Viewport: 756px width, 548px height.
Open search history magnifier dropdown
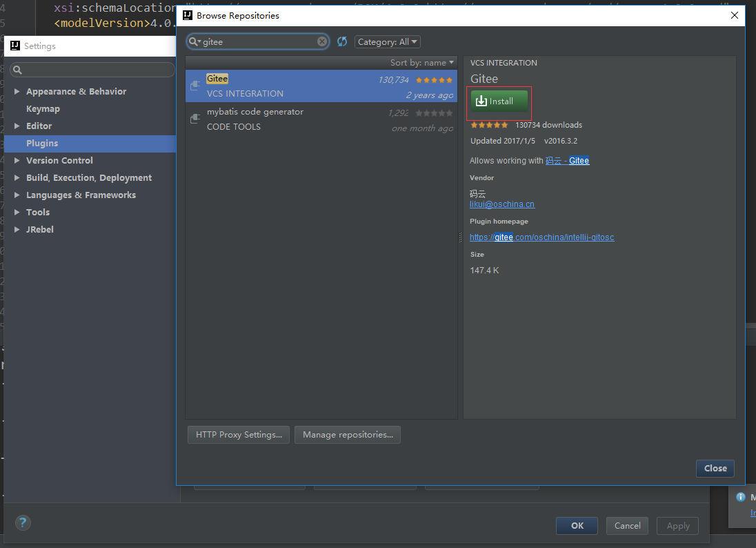point(195,41)
